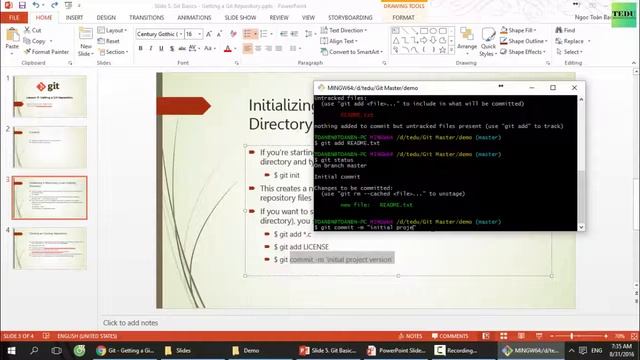Toggle the NOTES pane in status bar

[410, 336]
